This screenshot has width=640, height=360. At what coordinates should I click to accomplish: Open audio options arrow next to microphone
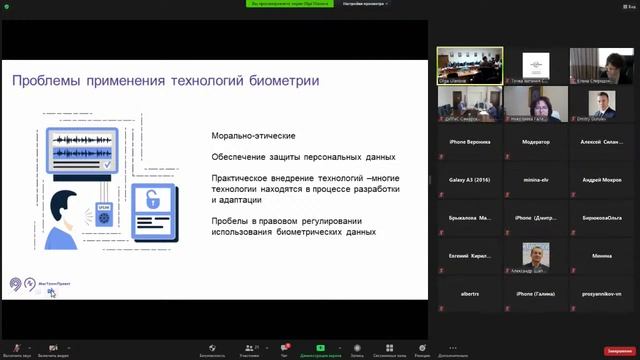29,348
